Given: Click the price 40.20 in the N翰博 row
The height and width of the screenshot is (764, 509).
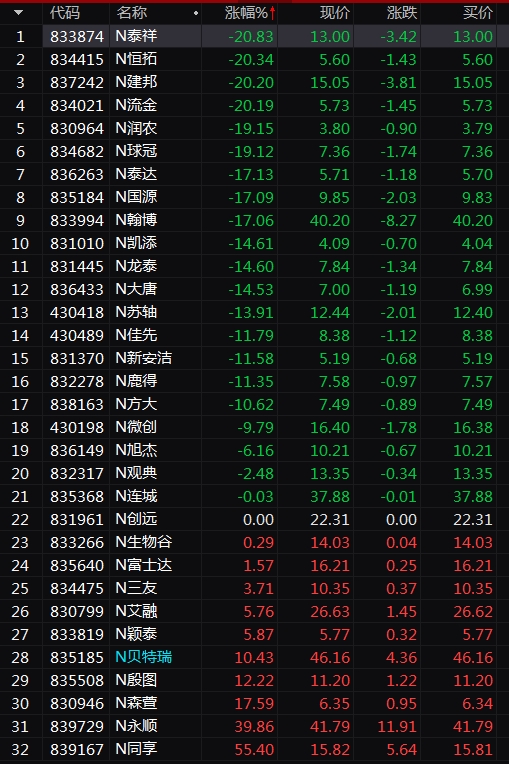Looking at the screenshot, I should pyautogui.click(x=330, y=220).
